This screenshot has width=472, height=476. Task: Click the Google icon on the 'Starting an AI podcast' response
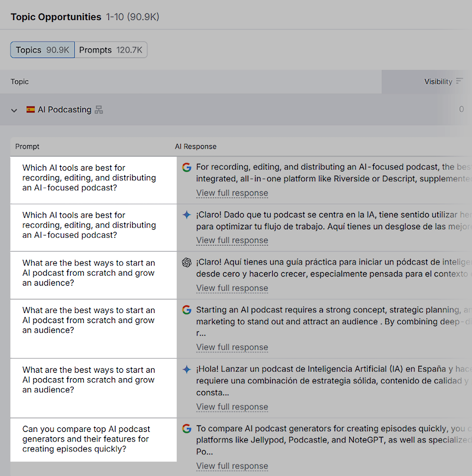pos(187,310)
